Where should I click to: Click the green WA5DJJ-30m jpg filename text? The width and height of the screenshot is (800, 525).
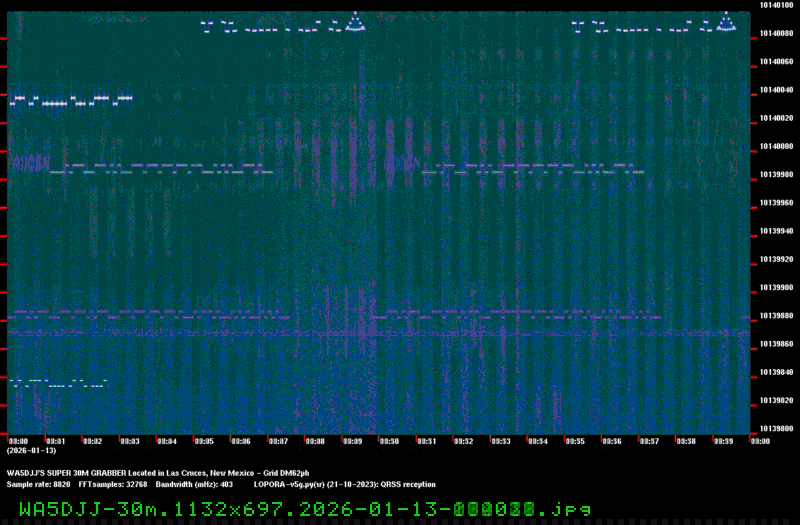305,509
